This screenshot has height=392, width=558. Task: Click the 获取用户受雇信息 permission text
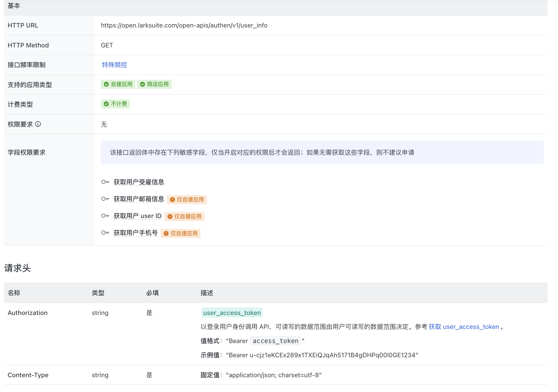point(139,182)
